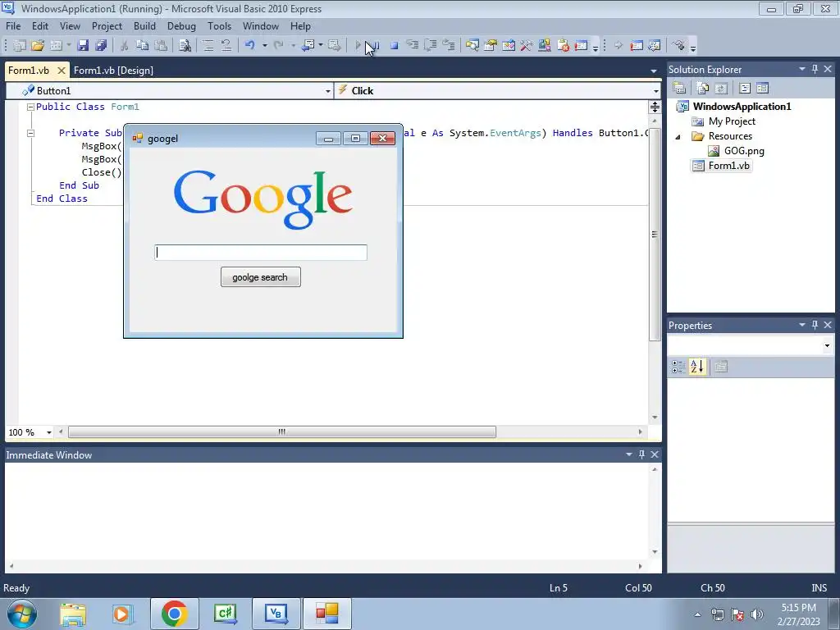Select Form1.vb in Solution Explorer
Image resolution: width=840 pixels, height=630 pixels.
(728, 166)
